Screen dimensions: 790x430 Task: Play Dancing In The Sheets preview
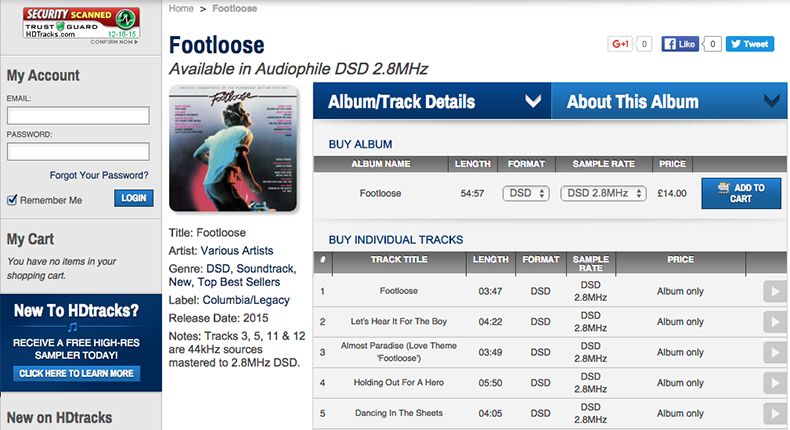pyautogui.click(x=774, y=413)
